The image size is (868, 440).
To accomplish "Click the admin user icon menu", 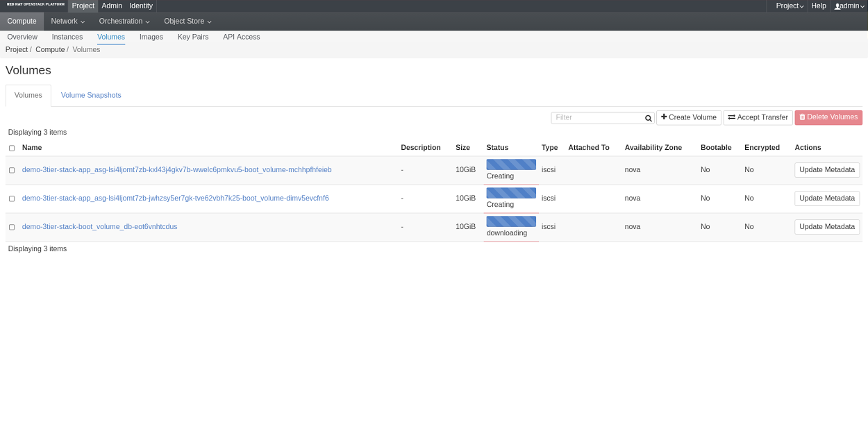I will pos(848,6).
